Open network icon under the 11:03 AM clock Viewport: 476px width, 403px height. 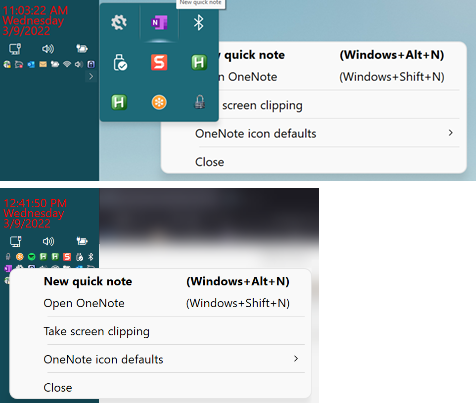point(15,49)
